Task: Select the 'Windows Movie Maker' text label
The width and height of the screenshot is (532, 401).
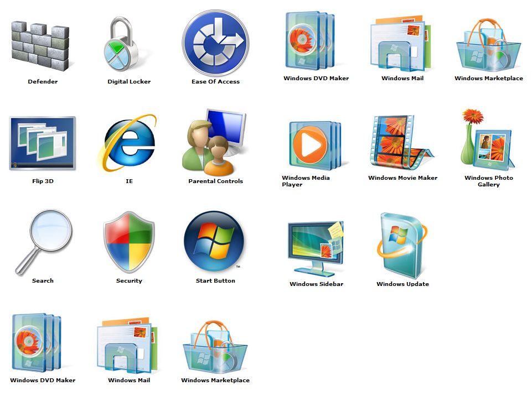Action: [402, 178]
